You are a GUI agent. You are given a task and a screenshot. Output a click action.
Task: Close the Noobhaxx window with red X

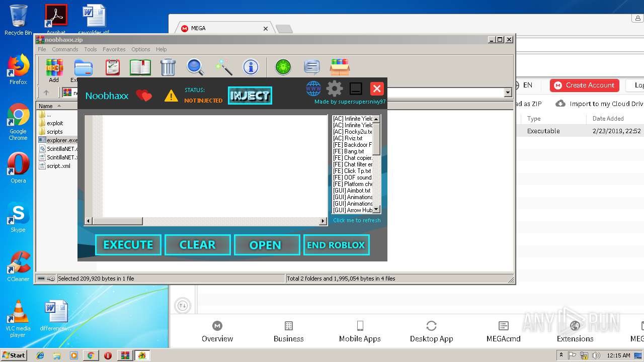pyautogui.click(x=377, y=89)
